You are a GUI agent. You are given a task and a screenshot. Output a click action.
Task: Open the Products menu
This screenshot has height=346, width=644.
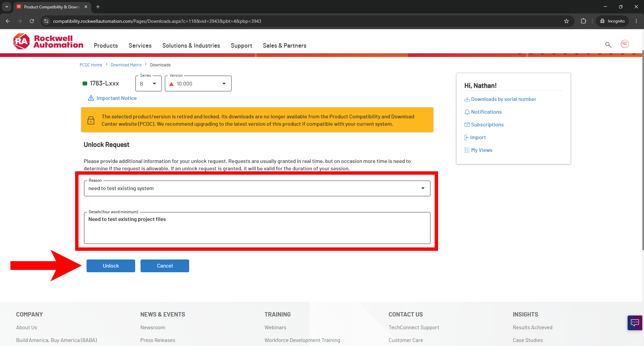click(106, 46)
